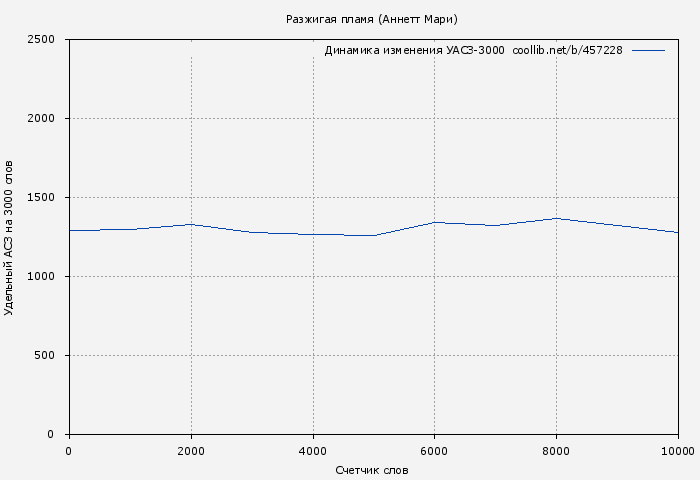Click the 2000 tick label on x-axis

(191, 451)
